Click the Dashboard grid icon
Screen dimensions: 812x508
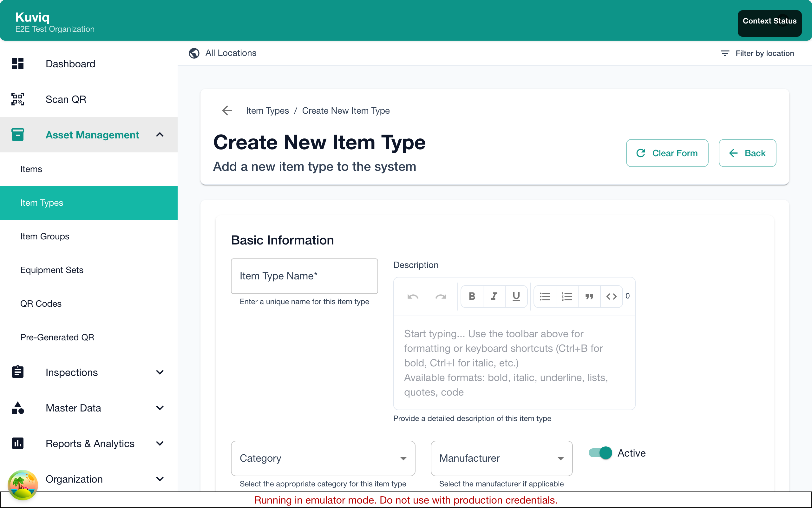[x=18, y=63]
